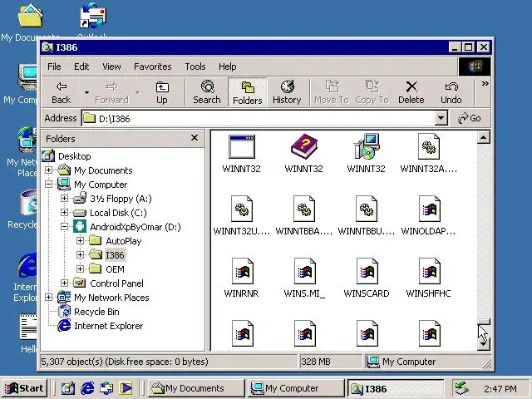Click the I386 taskbar button
Screen dimensions: 532x399
pos(396,388)
